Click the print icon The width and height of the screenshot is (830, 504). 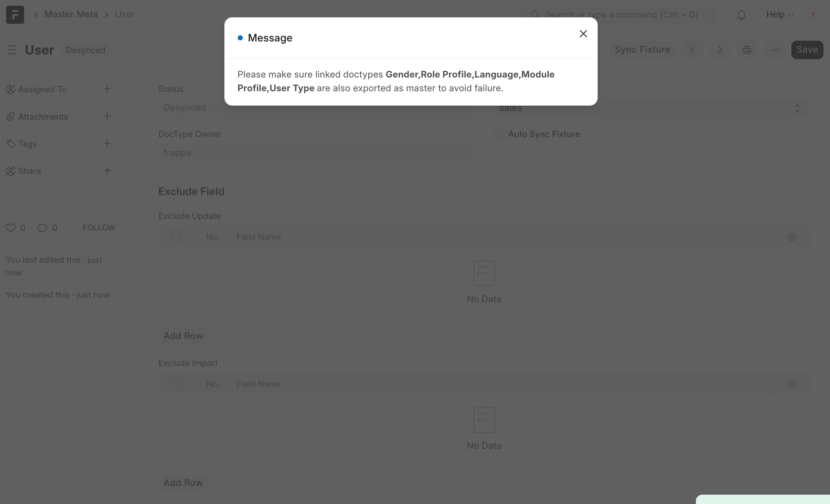[x=747, y=50]
